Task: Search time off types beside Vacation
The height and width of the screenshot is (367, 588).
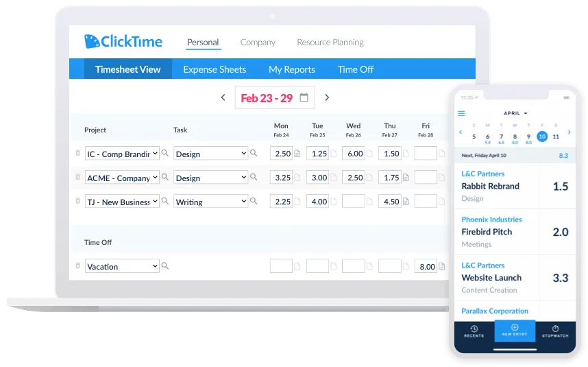Action: pyautogui.click(x=164, y=265)
